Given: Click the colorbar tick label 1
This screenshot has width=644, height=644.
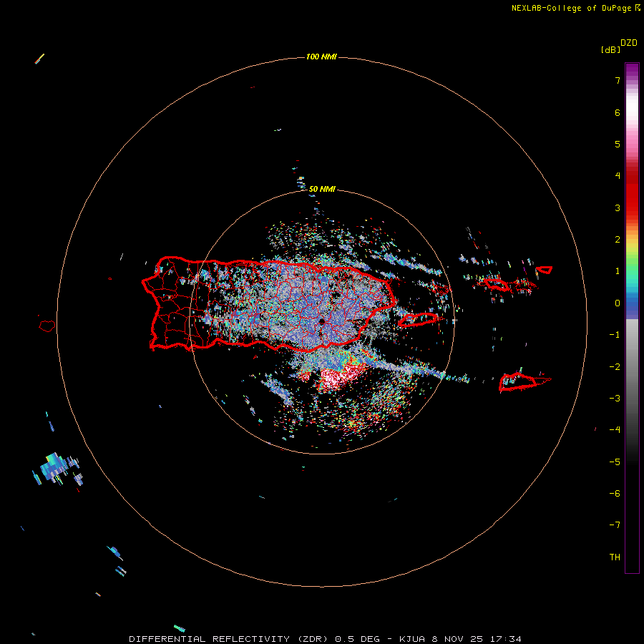Looking at the screenshot, I should tap(618, 271).
